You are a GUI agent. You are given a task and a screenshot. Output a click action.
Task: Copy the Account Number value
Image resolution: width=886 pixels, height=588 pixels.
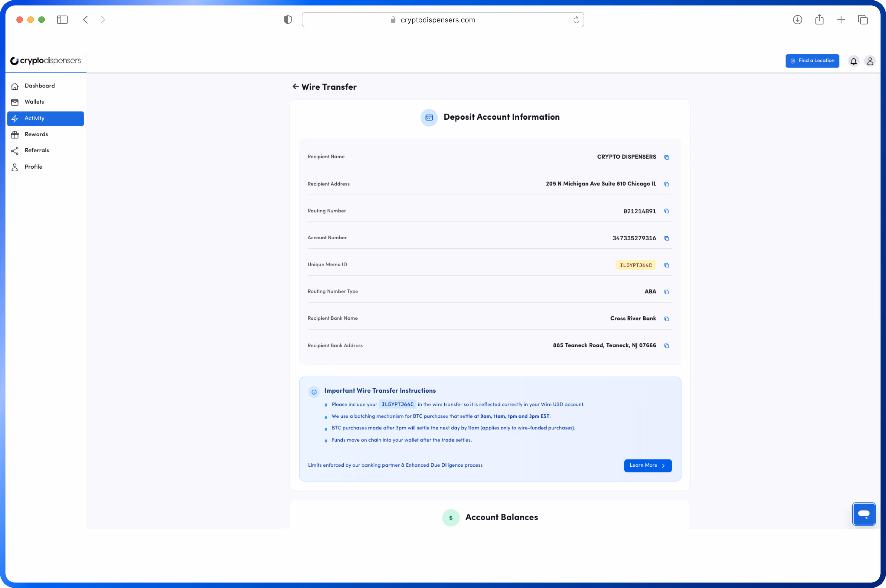click(x=666, y=238)
